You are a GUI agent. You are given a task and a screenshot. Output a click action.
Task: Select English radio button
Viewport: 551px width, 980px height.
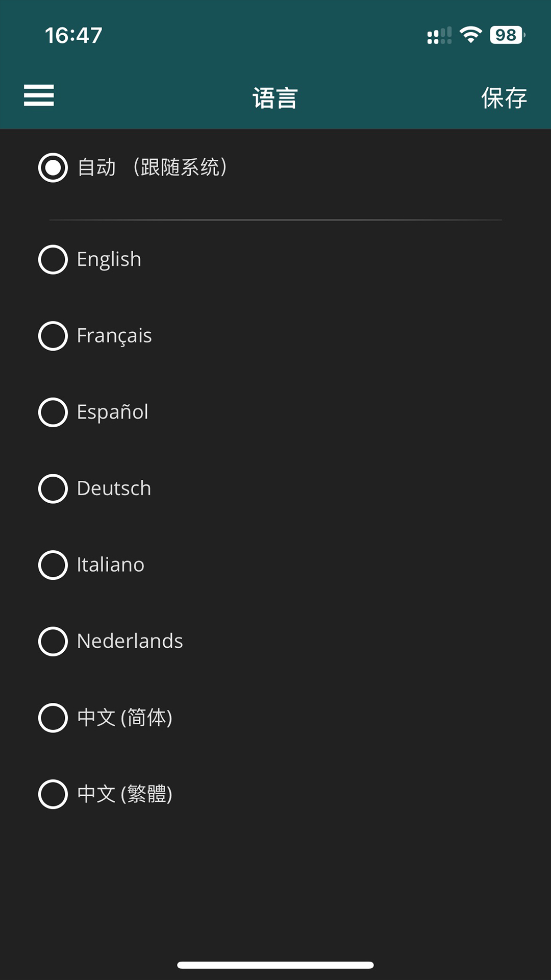point(53,259)
